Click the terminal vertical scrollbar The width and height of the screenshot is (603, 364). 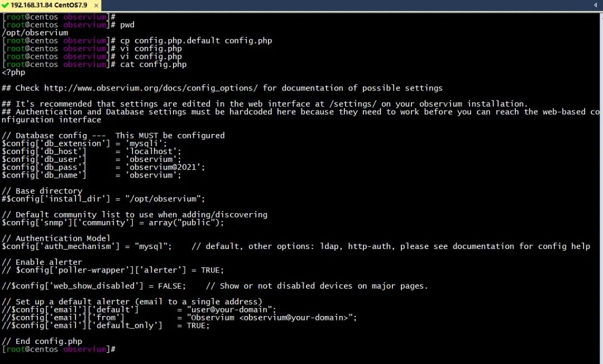pyautogui.click(x=601, y=188)
